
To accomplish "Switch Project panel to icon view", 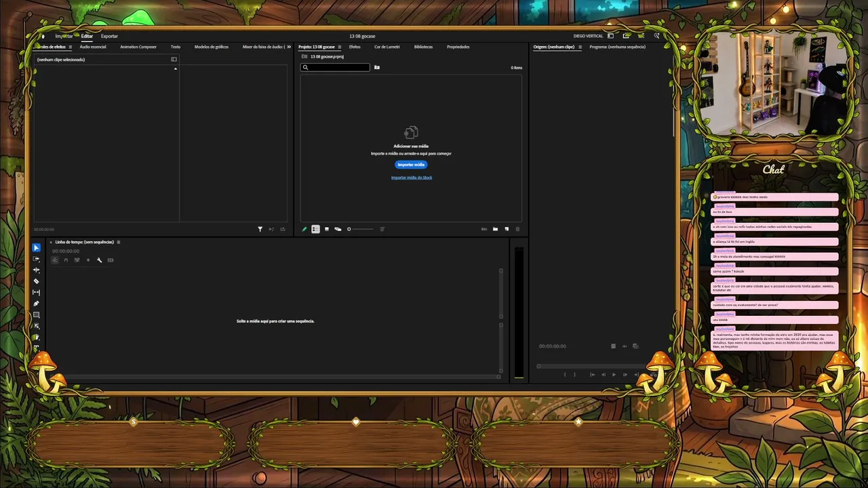I will pos(327,229).
